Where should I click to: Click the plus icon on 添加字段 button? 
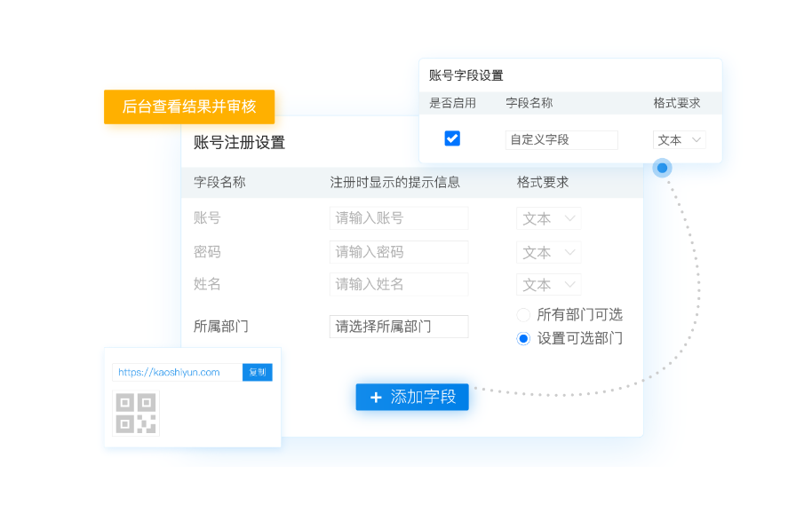click(376, 398)
